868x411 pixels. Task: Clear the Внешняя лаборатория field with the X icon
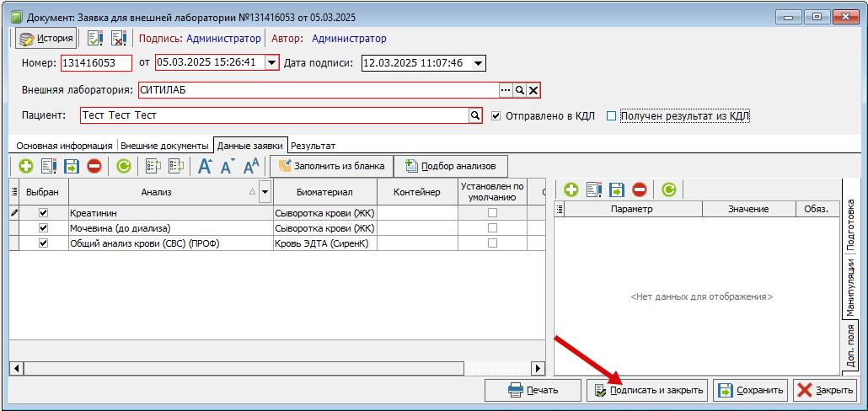[533, 90]
